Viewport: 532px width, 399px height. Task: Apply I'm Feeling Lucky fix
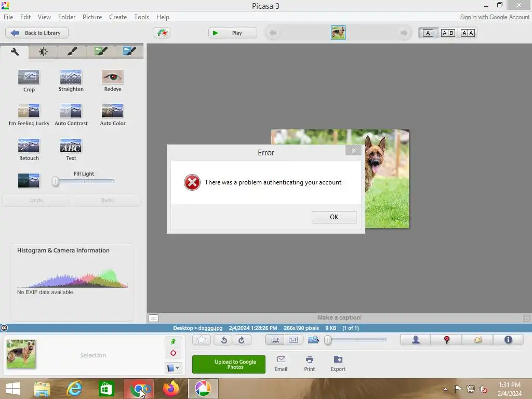coord(29,115)
